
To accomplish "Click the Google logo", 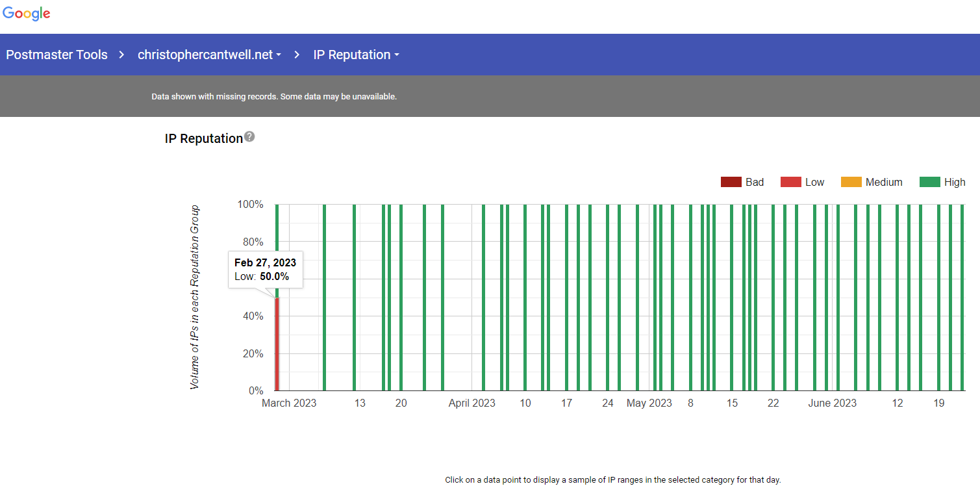I will click(27, 14).
